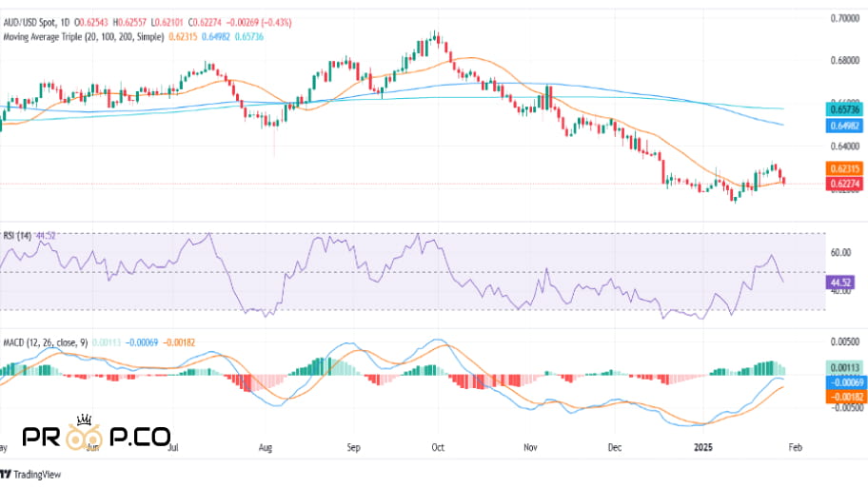Click the close value C0.62274
Image resolution: width=868 pixels, height=488 pixels.
[205, 23]
